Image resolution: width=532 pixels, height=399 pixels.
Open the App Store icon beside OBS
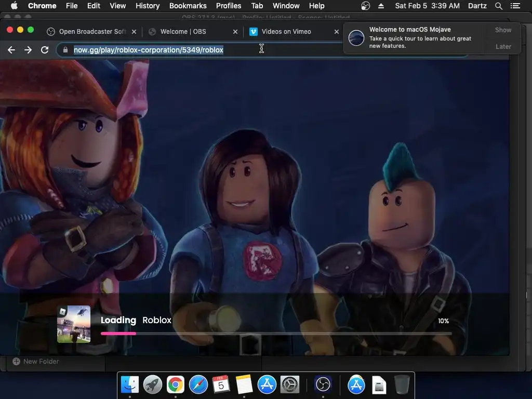point(356,385)
